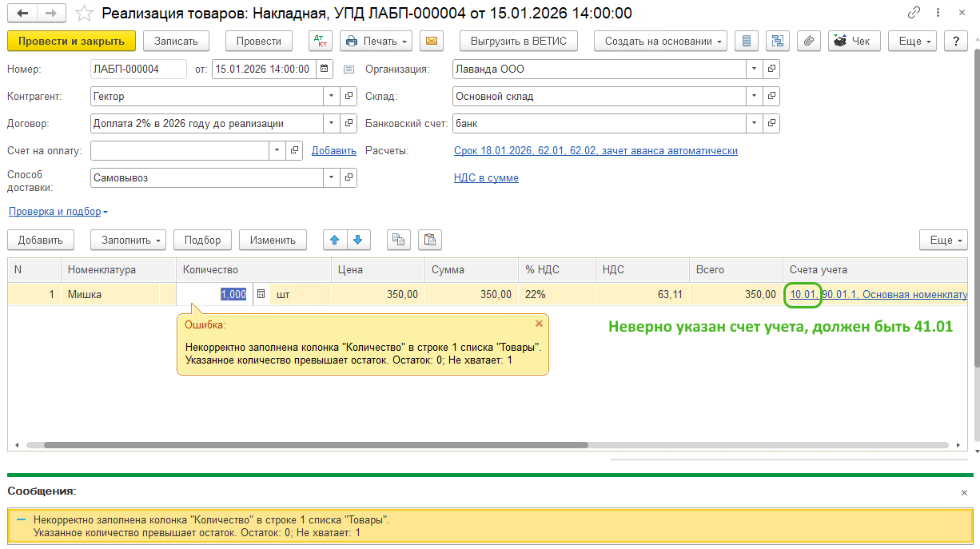This screenshot has height=549, width=980.
Task: Open the Печать menu
Action: (376, 41)
